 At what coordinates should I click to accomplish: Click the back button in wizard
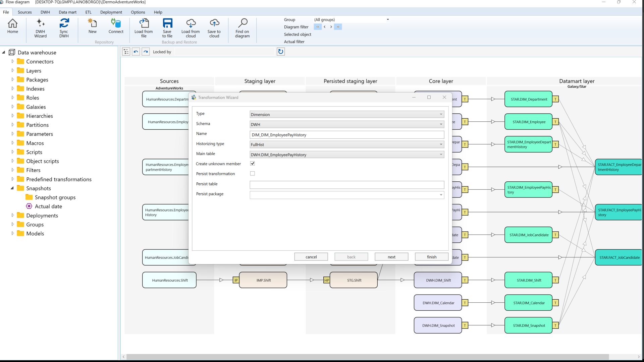[351, 257]
